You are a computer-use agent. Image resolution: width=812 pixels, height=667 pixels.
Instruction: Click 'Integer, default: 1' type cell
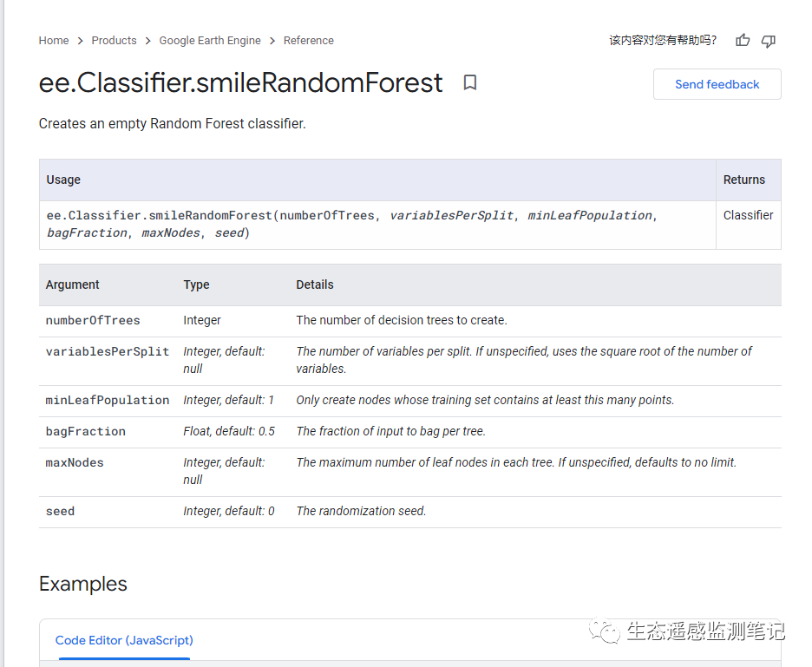pos(228,401)
